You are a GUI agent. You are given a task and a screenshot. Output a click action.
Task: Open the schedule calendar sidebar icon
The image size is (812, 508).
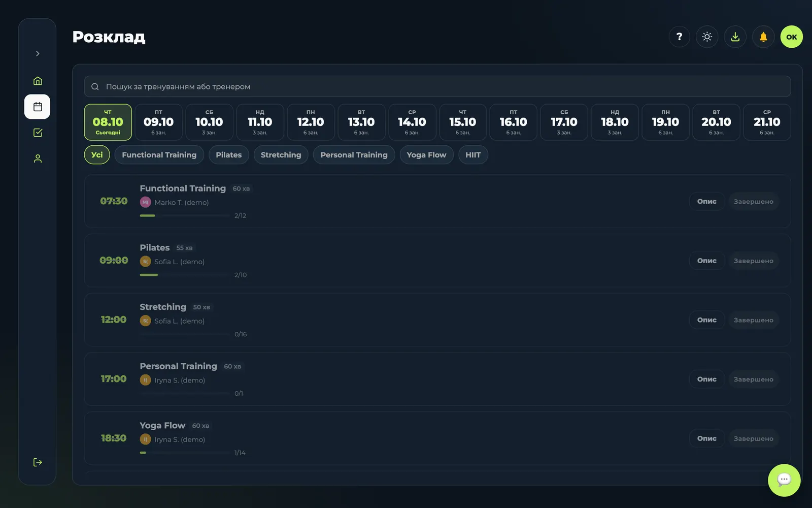click(38, 107)
